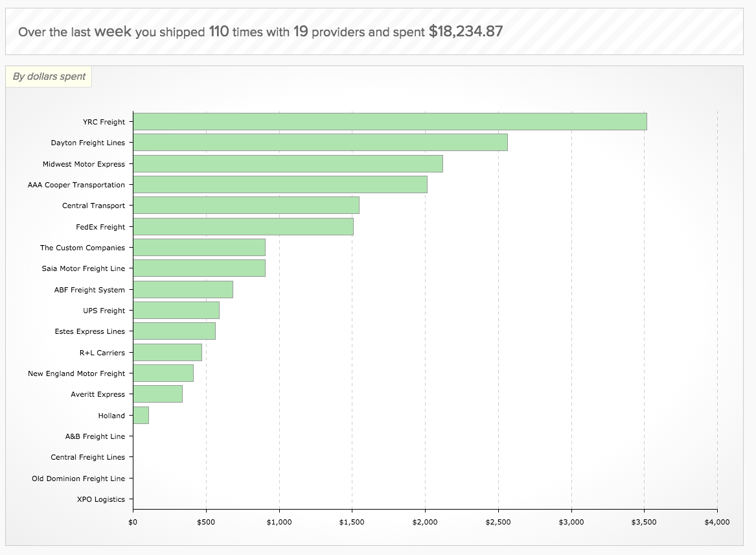The height and width of the screenshot is (555, 756).
Task: Click the 'AAA Cooper Transportation' label
Action: point(76,185)
